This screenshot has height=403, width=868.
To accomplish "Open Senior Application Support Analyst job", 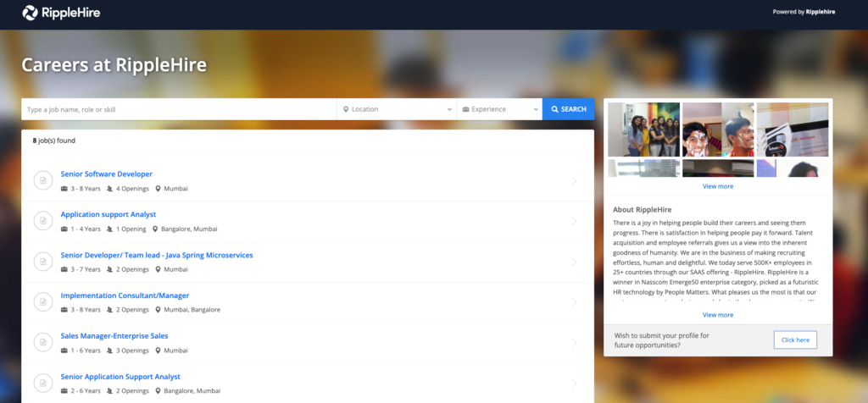I will (120, 377).
